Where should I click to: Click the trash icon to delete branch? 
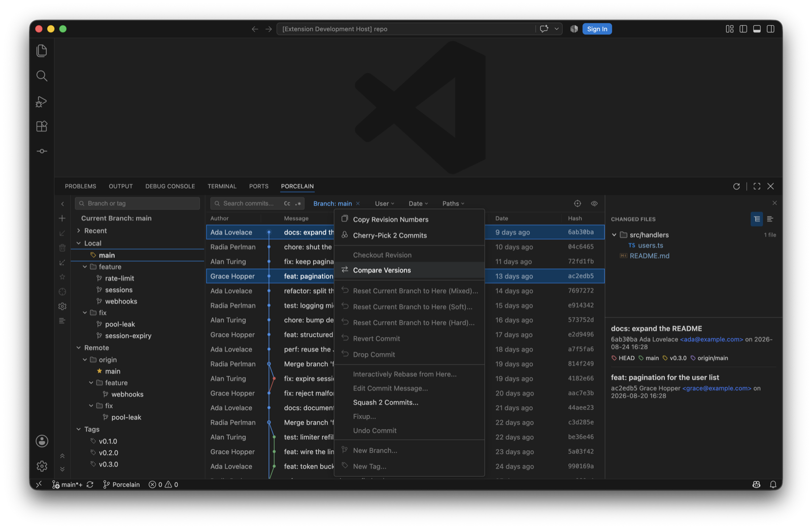point(62,248)
